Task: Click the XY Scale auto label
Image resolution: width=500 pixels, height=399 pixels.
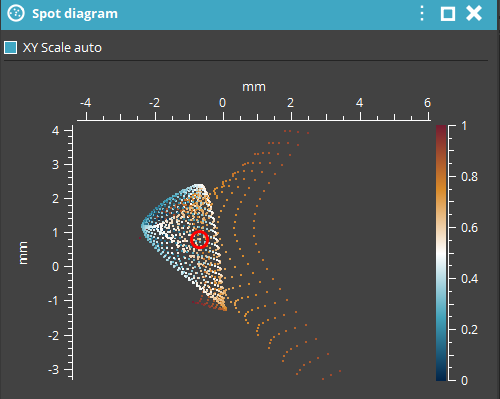Action: (x=62, y=48)
